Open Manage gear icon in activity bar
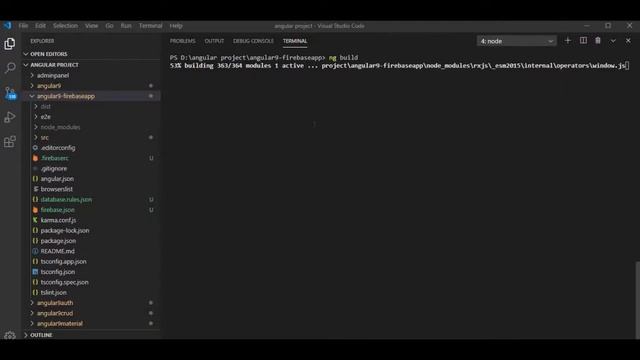Image resolution: width=640 pixels, height=360 pixels. (x=10, y=335)
